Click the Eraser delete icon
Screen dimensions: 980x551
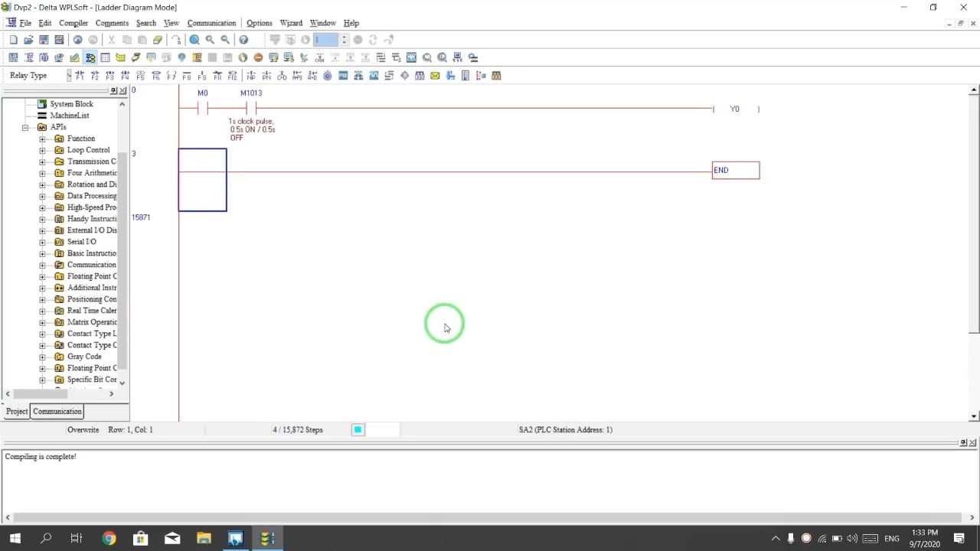coord(158,40)
